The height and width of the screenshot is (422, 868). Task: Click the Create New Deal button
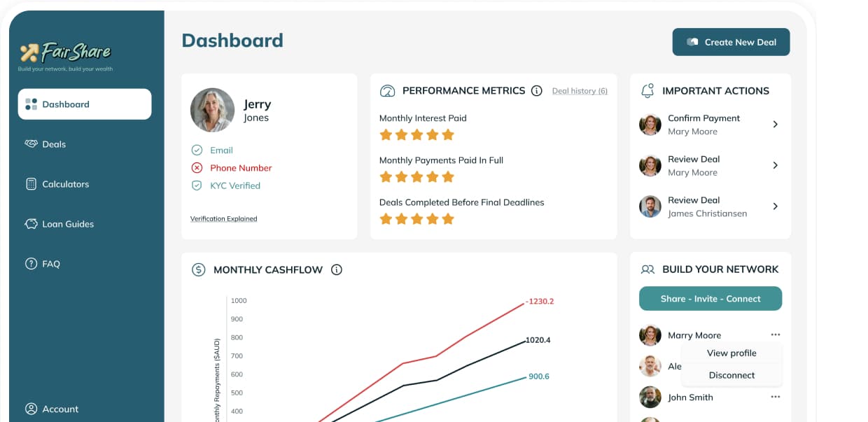pos(731,42)
